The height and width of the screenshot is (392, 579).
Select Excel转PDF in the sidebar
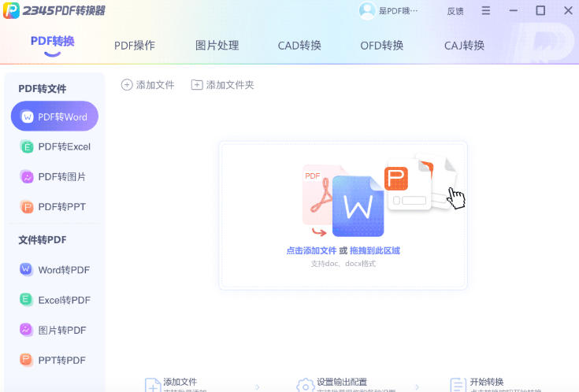click(54, 300)
